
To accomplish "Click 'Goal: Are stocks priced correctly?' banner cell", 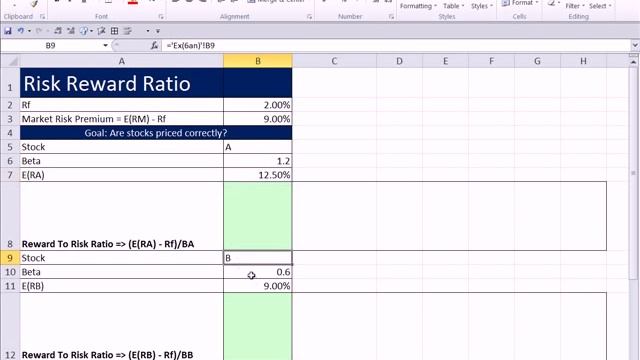I will 156,133.
